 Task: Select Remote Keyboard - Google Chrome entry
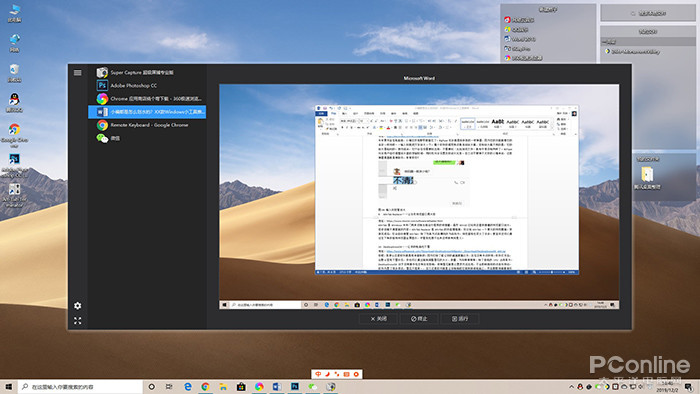(147, 125)
